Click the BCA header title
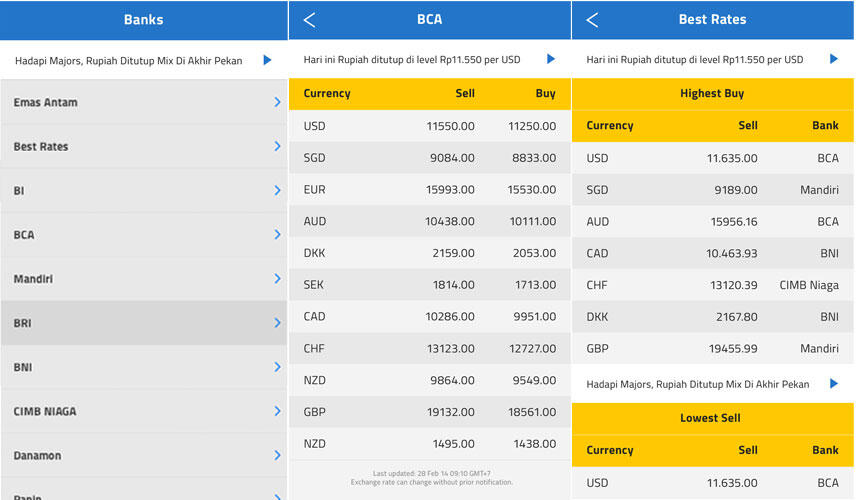856x500 pixels. pyautogui.click(x=430, y=20)
